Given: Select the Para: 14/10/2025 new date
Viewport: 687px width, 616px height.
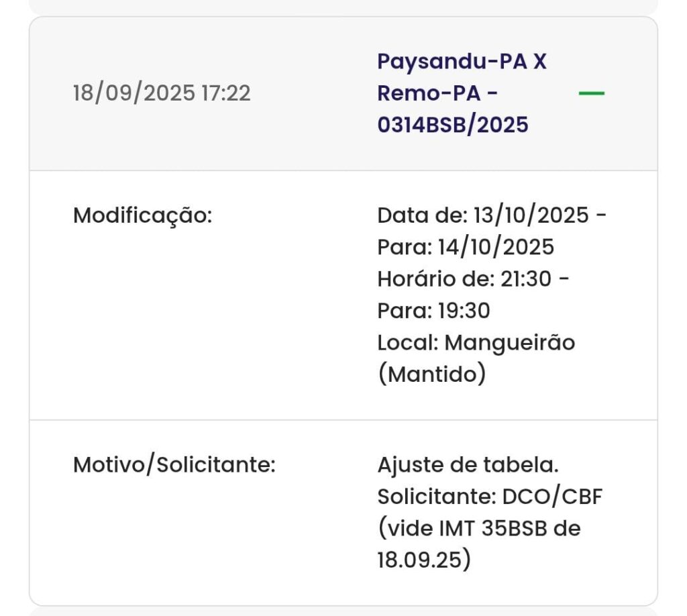Looking at the screenshot, I should point(466,247).
